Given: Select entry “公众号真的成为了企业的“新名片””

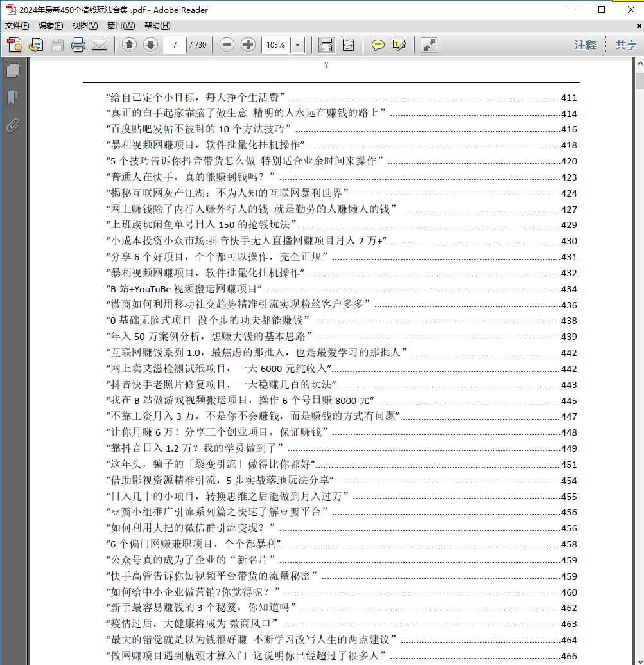Looking at the screenshot, I should pyautogui.click(x=341, y=560).
